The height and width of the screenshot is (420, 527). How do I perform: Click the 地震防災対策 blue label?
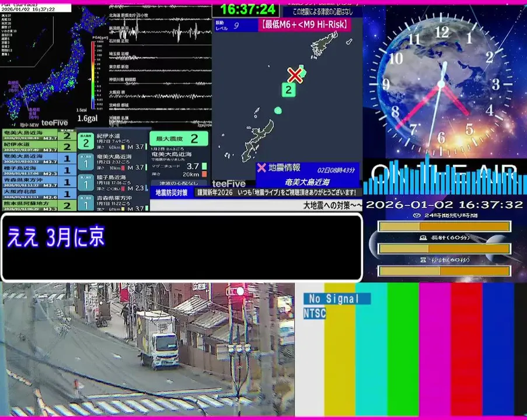(x=172, y=192)
